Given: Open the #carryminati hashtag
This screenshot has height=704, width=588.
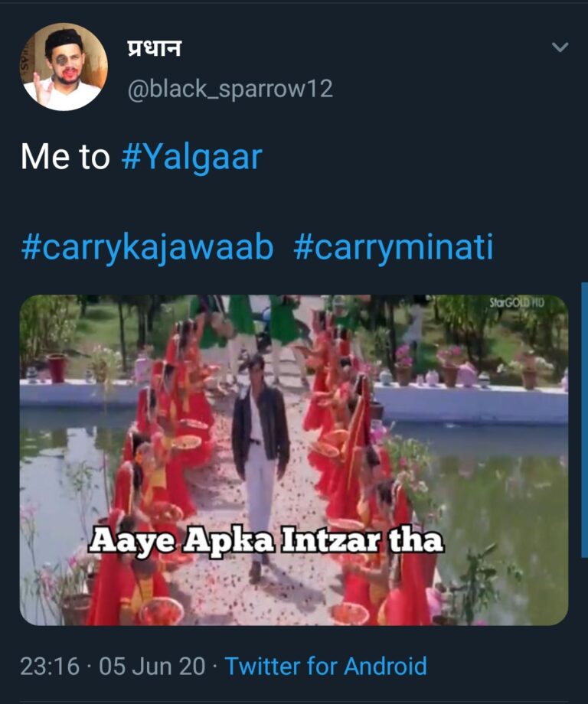Looking at the screenshot, I should (x=394, y=247).
